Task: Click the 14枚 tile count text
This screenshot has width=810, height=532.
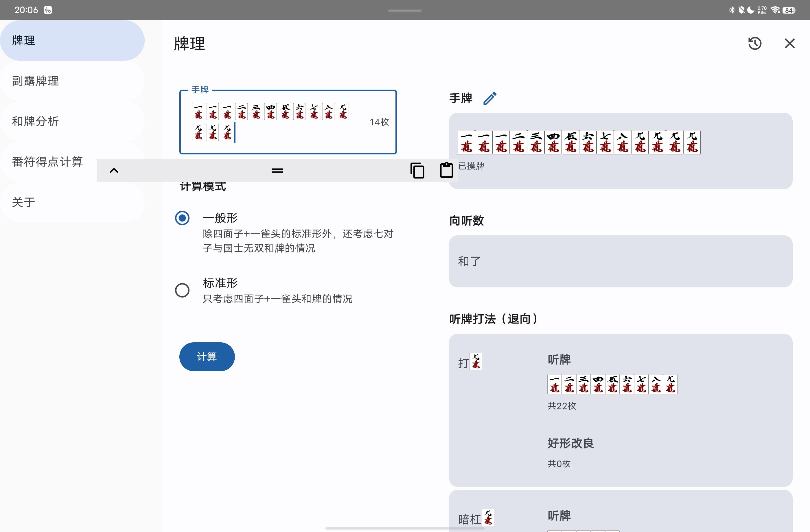Action: point(379,122)
